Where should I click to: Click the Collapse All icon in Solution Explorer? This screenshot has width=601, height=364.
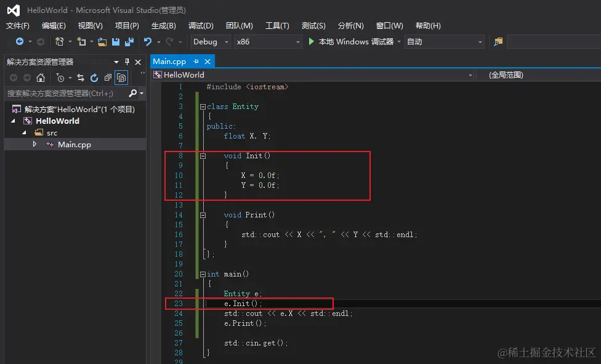pyautogui.click(x=108, y=78)
